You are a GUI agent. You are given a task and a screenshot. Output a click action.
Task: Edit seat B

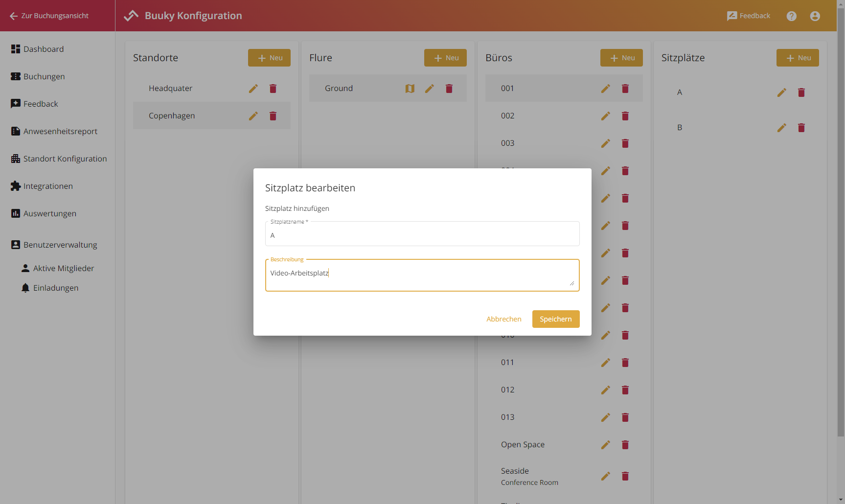[x=782, y=128]
